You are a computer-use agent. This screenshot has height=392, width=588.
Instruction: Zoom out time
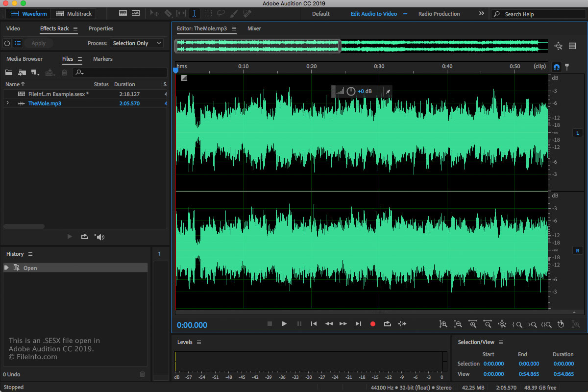[487, 324]
